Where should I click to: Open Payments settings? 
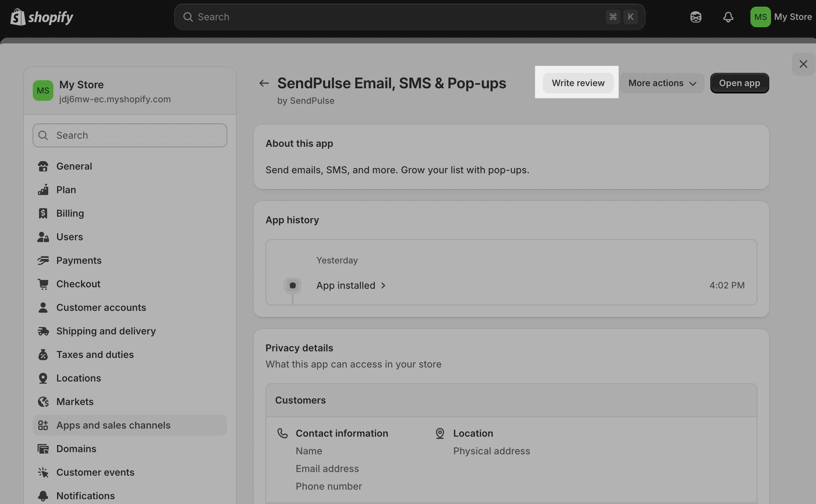[x=130, y=260]
